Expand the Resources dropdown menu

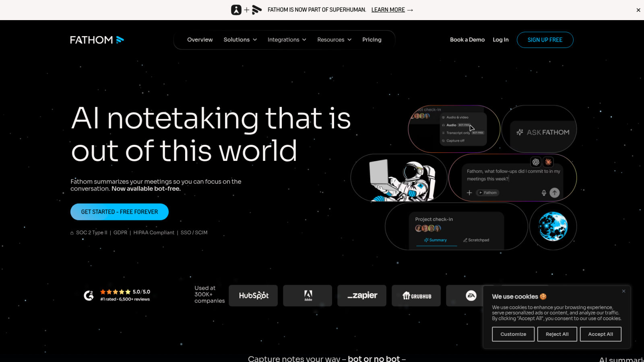click(334, 39)
